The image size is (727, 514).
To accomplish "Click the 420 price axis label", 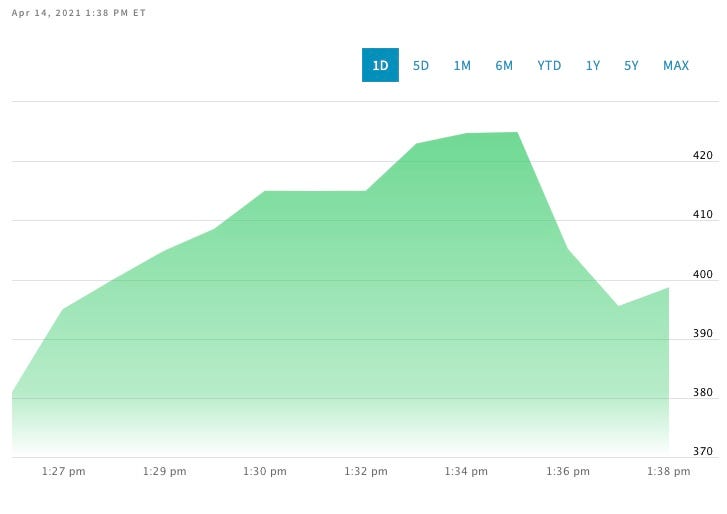I will (702, 155).
